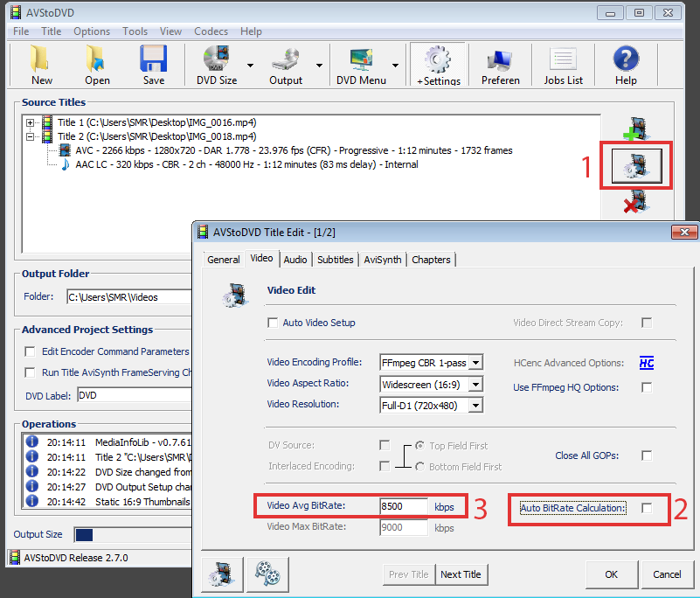This screenshot has height=598, width=700.
Task: Select the Bottom Field First radio button
Action: pyautogui.click(x=420, y=467)
